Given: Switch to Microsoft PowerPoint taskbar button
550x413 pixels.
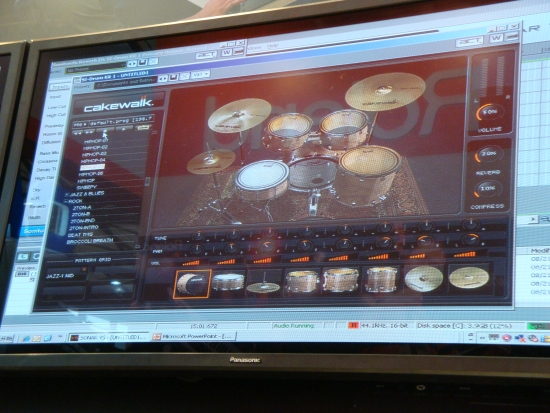Looking at the screenshot, I should coord(194,336).
